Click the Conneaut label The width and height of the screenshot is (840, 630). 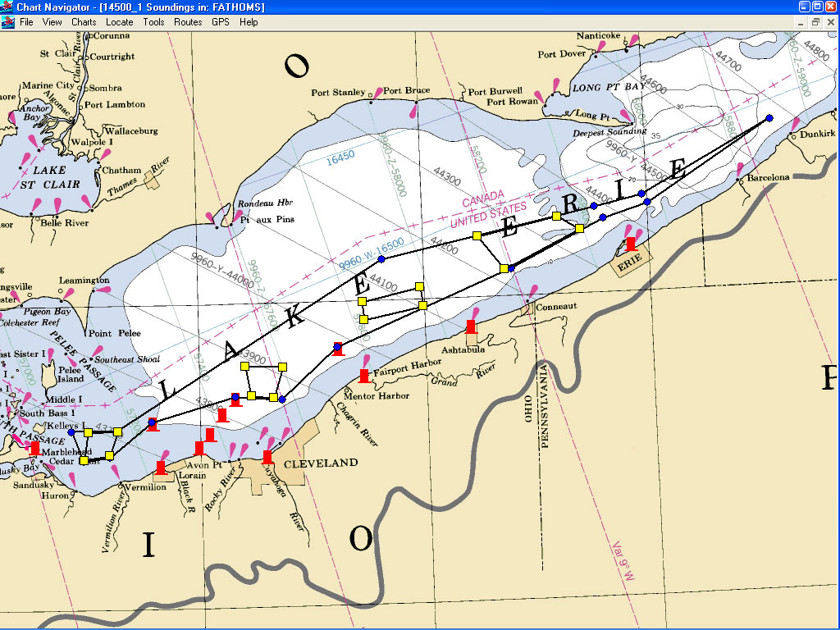(556, 307)
